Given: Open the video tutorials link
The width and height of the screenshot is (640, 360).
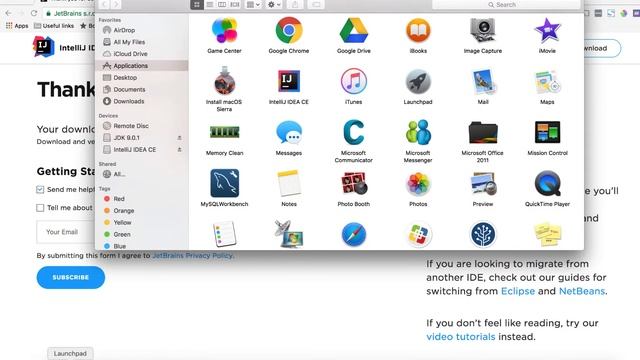Looking at the screenshot, I should point(461,337).
